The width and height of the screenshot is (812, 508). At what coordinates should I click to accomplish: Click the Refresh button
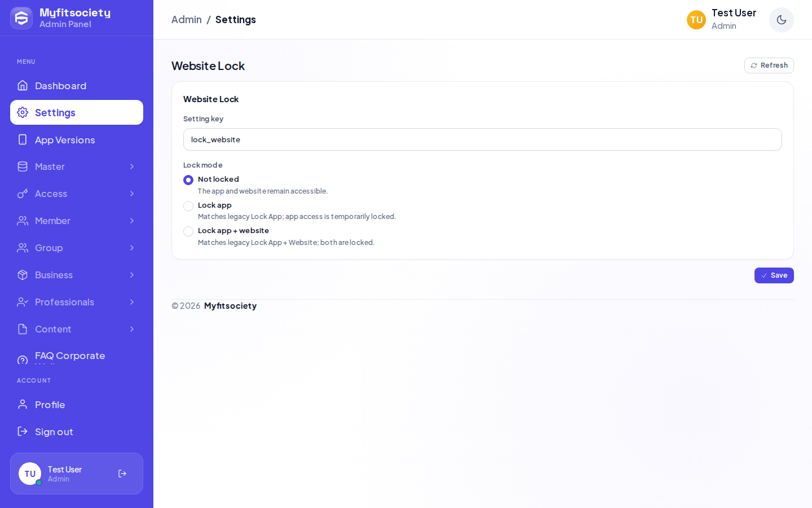(769, 65)
